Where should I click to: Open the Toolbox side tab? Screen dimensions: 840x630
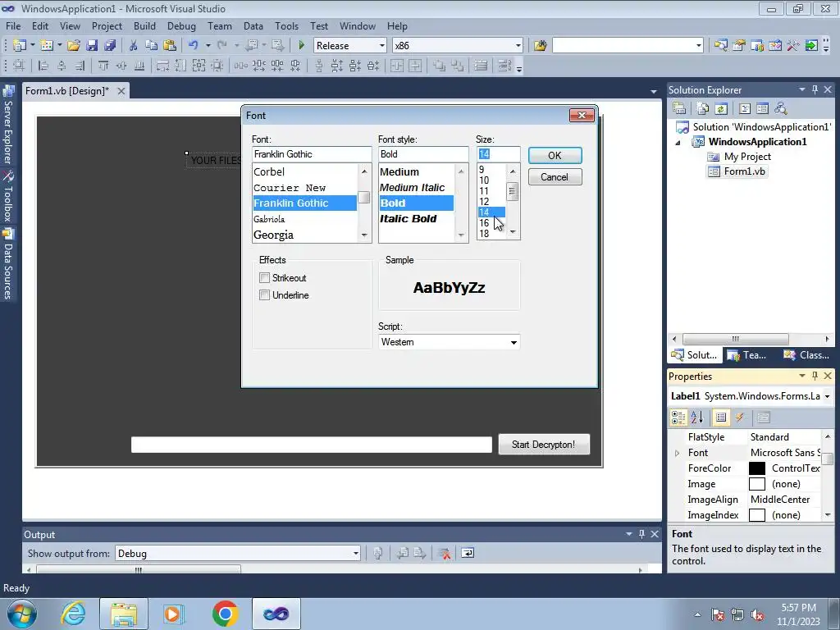pyautogui.click(x=8, y=197)
